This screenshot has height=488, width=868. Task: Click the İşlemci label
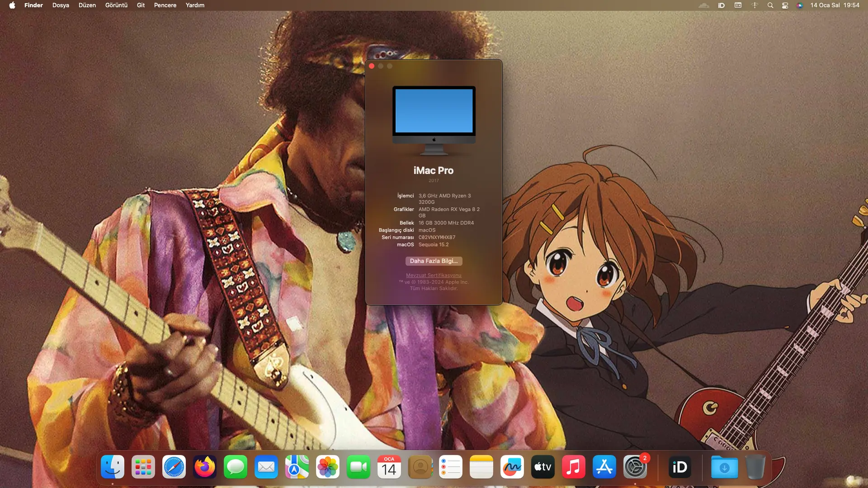click(x=406, y=196)
